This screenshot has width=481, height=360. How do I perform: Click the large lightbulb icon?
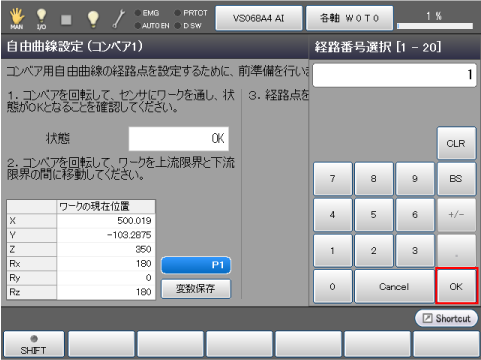click(93, 19)
